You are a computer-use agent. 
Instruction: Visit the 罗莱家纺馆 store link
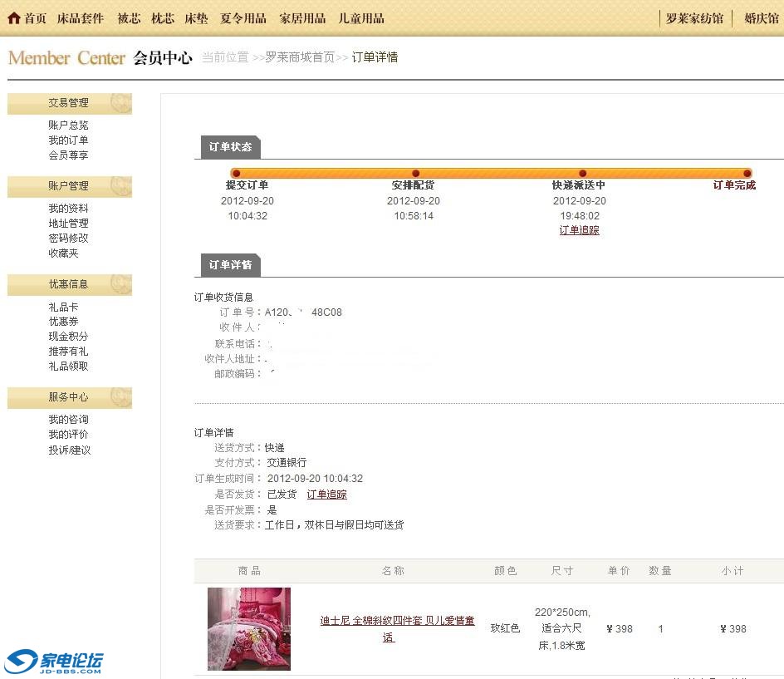(x=694, y=18)
